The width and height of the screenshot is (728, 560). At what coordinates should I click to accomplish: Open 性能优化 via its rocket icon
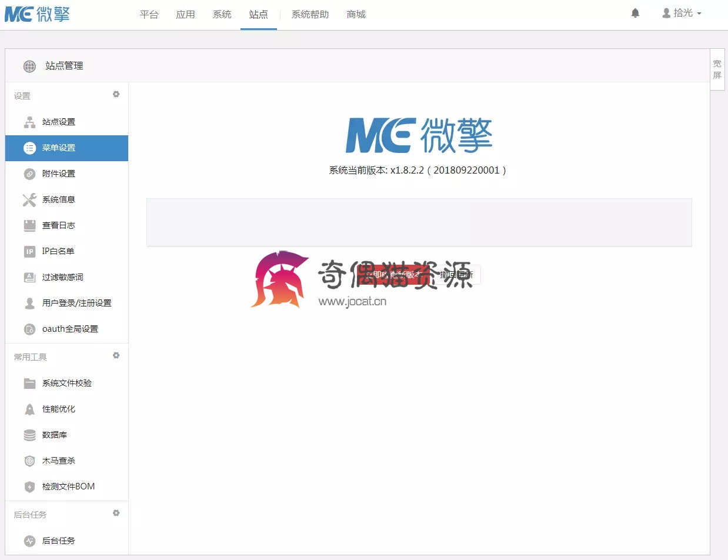29,409
